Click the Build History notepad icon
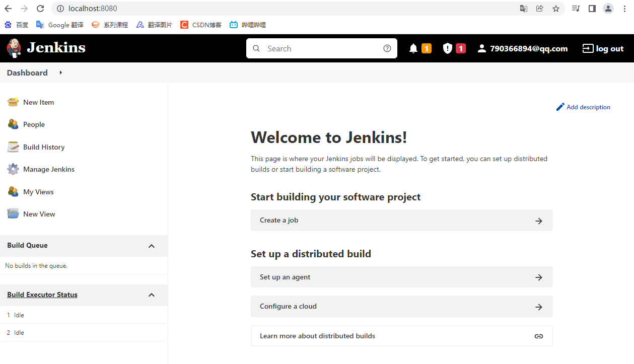Screen dimensions: 634x364 coord(13,147)
